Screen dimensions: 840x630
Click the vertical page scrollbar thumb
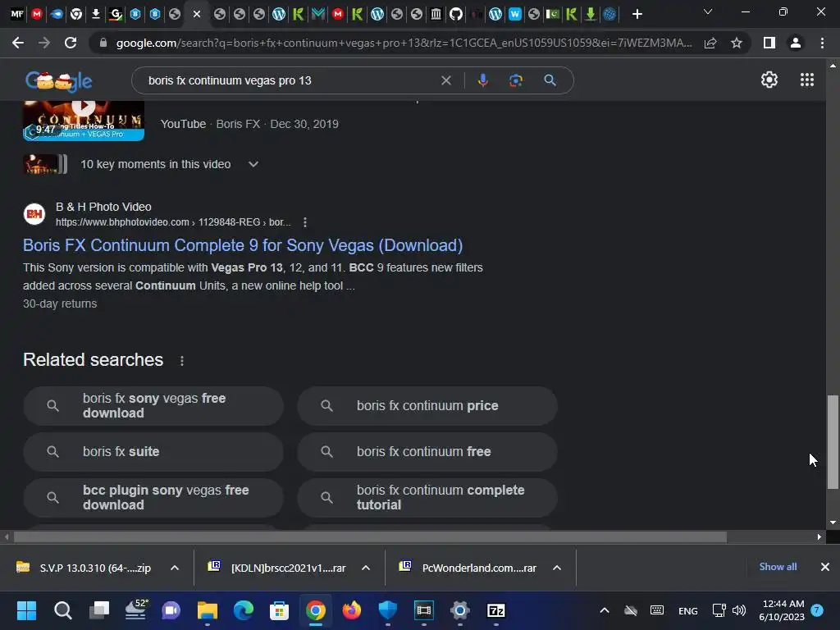point(833,442)
